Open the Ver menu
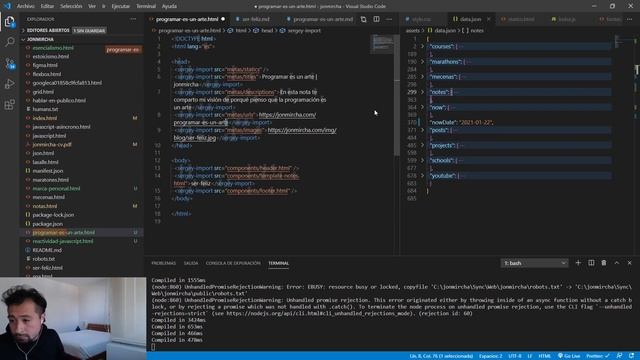Screen dimensions: 640x360 click(x=92, y=6)
